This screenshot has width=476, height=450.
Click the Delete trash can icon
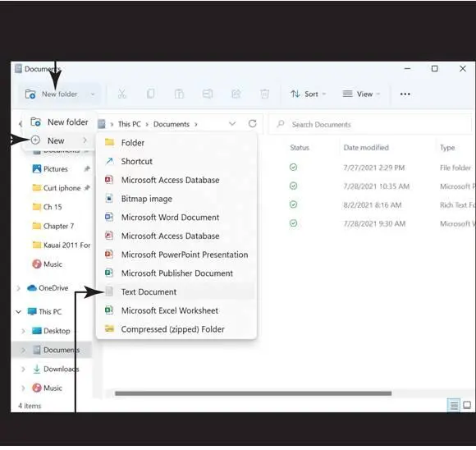[265, 94]
